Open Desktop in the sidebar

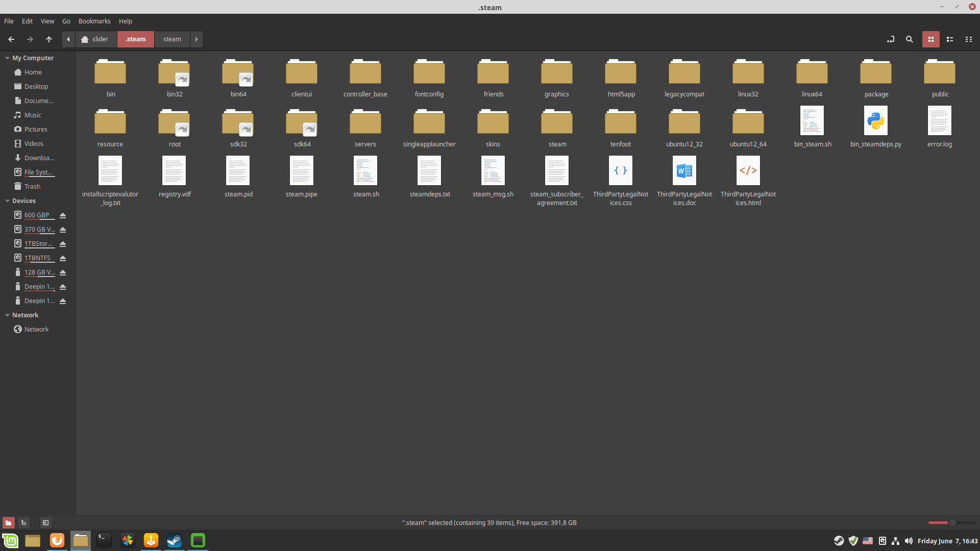pos(36,87)
